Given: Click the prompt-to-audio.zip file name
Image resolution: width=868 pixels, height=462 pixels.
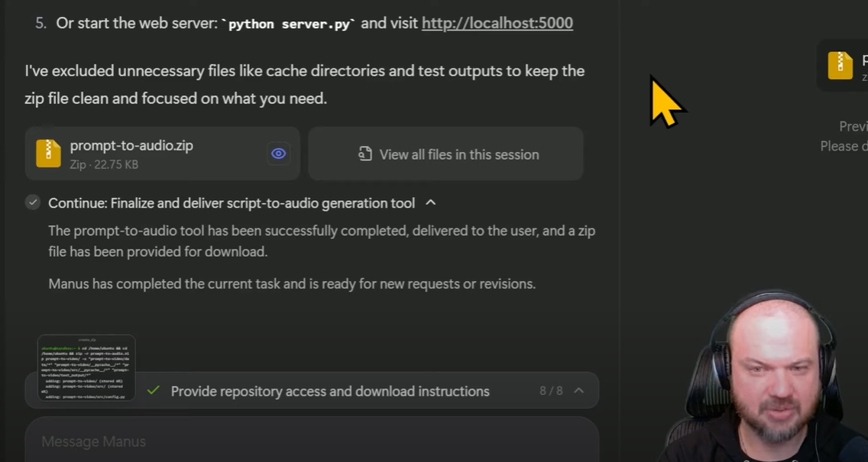Looking at the screenshot, I should tap(131, 146).
